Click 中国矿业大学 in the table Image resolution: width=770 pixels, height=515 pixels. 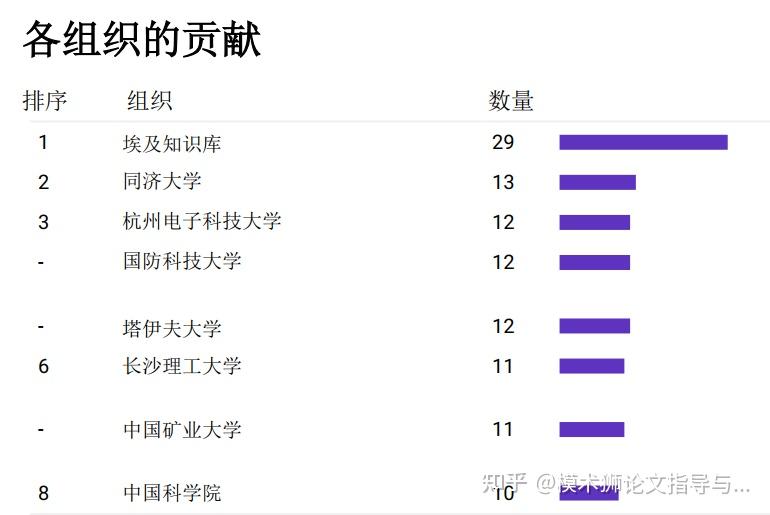coord(182,430)
